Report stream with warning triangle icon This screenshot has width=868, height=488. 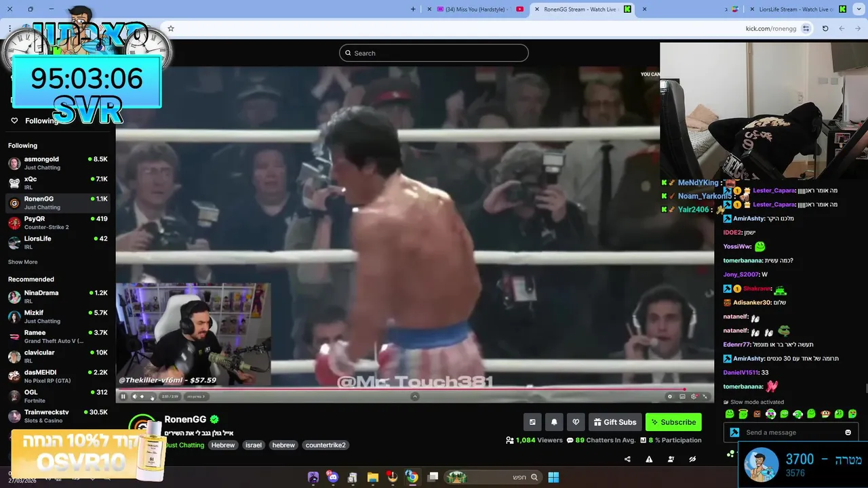click(x=649, y=459)
